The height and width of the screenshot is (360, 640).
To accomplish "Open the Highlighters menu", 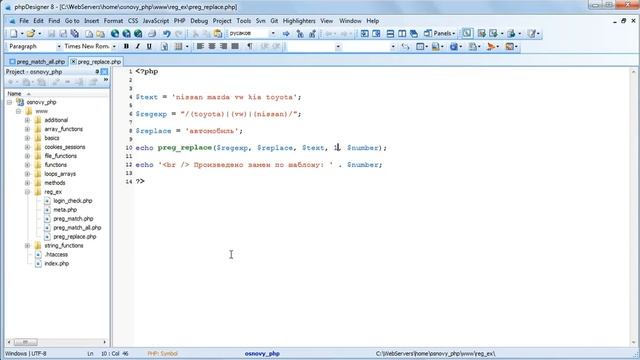I will (299, 21).
